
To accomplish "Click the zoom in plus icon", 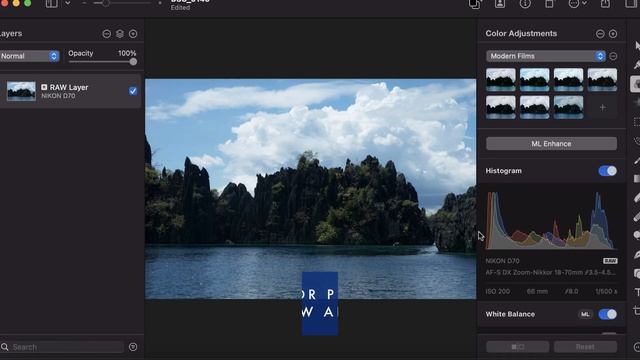I will point(160,3).
